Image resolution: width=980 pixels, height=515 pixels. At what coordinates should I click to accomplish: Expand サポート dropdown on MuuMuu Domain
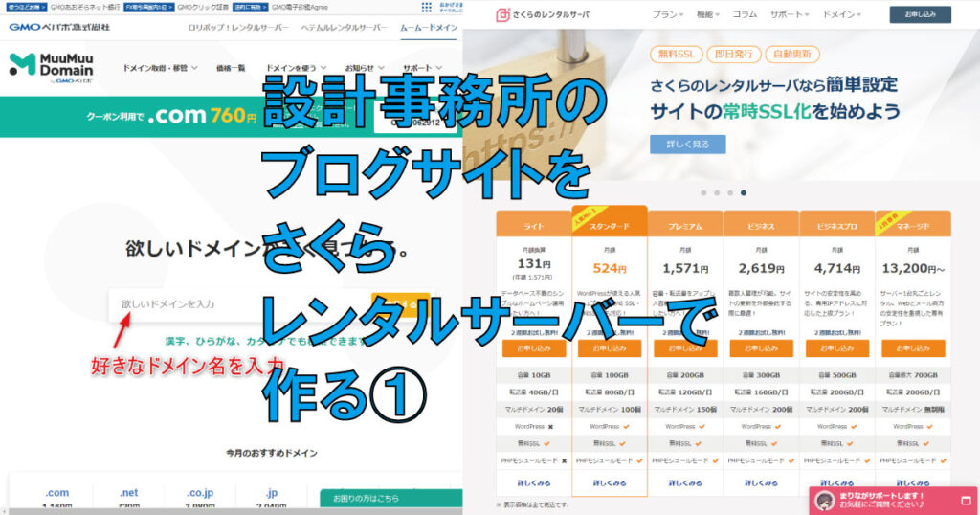click(422, 68)
